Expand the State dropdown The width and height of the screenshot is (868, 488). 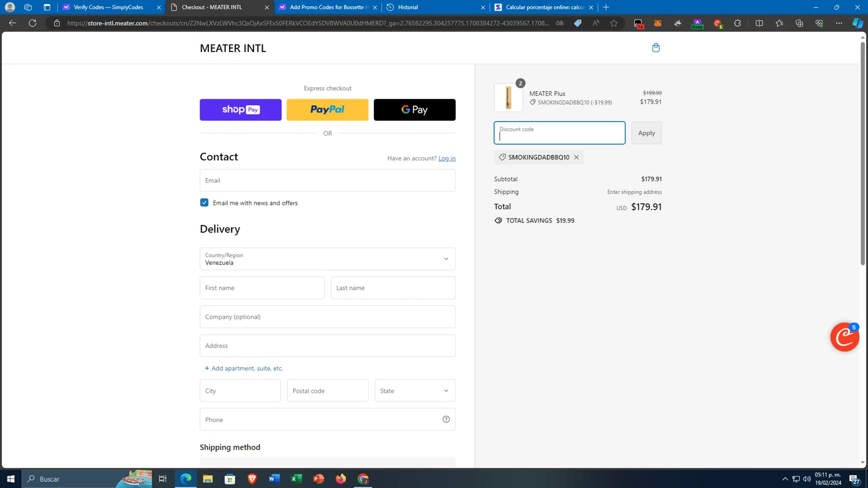[x=415, y=391]
